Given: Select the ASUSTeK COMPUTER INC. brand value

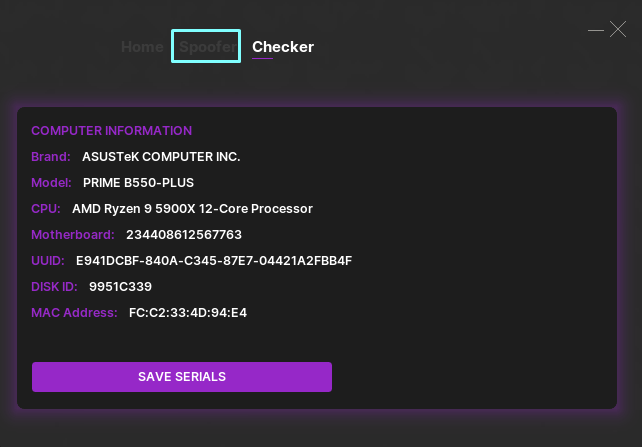Looking at the screenshot, I should [x=161, y=157].
